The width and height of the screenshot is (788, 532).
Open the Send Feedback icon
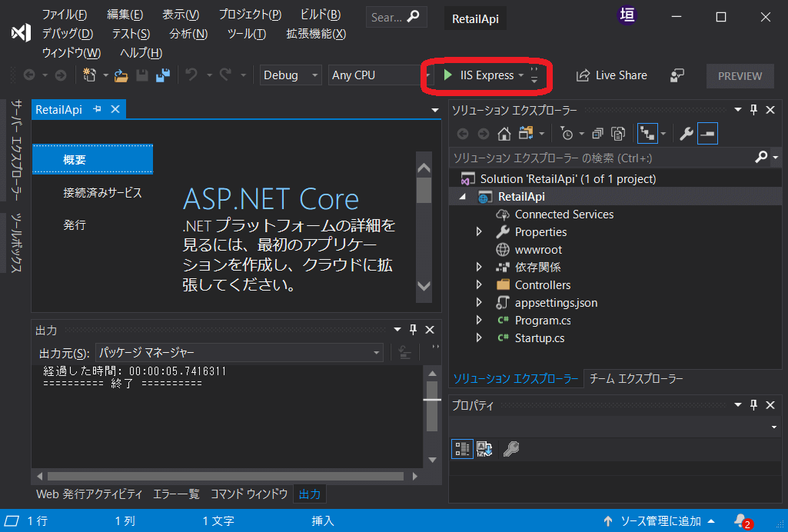click(x=677, y=75)
